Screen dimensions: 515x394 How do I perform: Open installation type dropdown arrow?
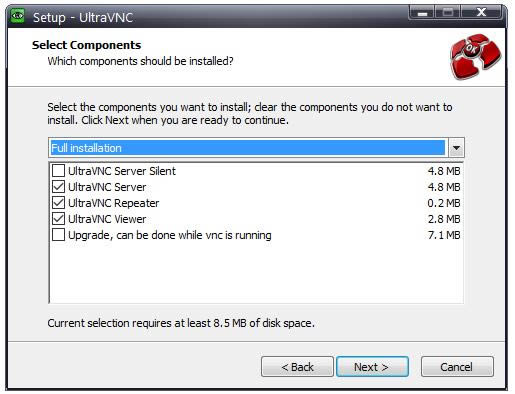pyautogui.click(x=456, y=148)
